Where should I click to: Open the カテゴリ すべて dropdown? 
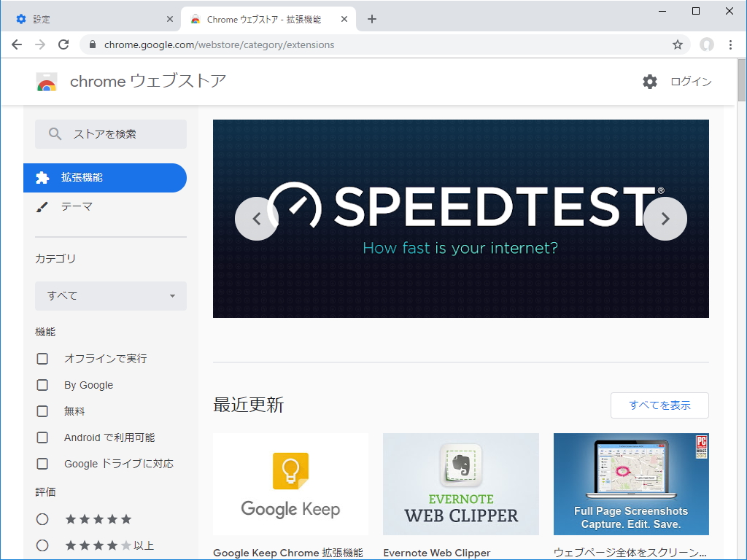point(110,296)
